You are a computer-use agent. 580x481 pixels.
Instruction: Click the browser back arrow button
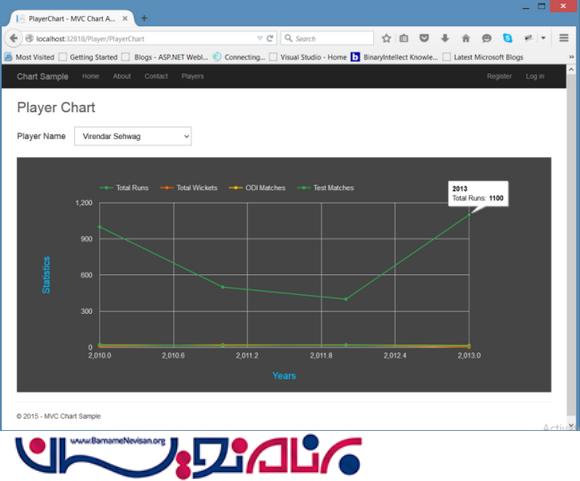(x=13, y=38)
